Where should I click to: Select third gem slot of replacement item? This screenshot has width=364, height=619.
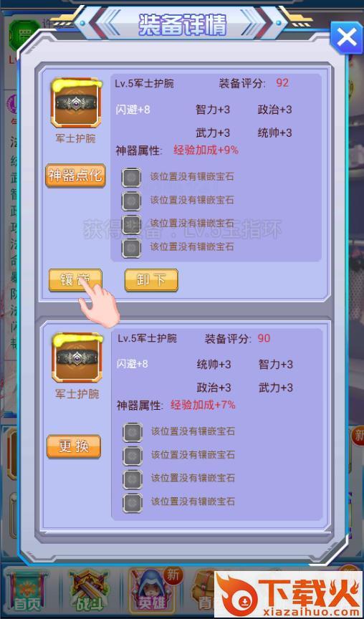[x=133, y=479]
